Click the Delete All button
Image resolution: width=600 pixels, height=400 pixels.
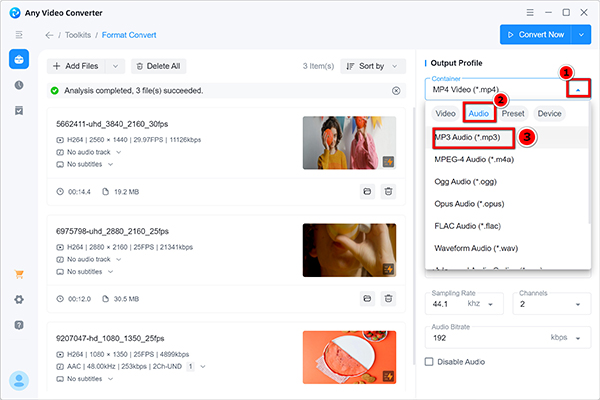click(159, 66)
